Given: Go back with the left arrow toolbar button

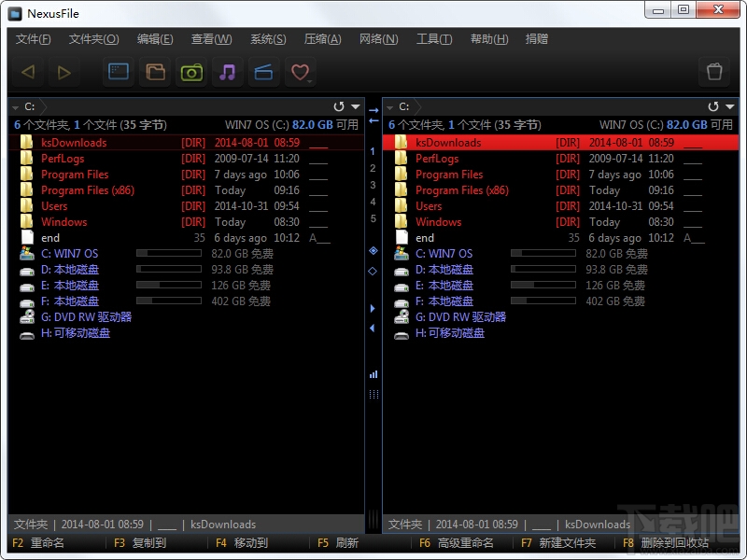Looking at the screenshot, I should click(28, 73).
